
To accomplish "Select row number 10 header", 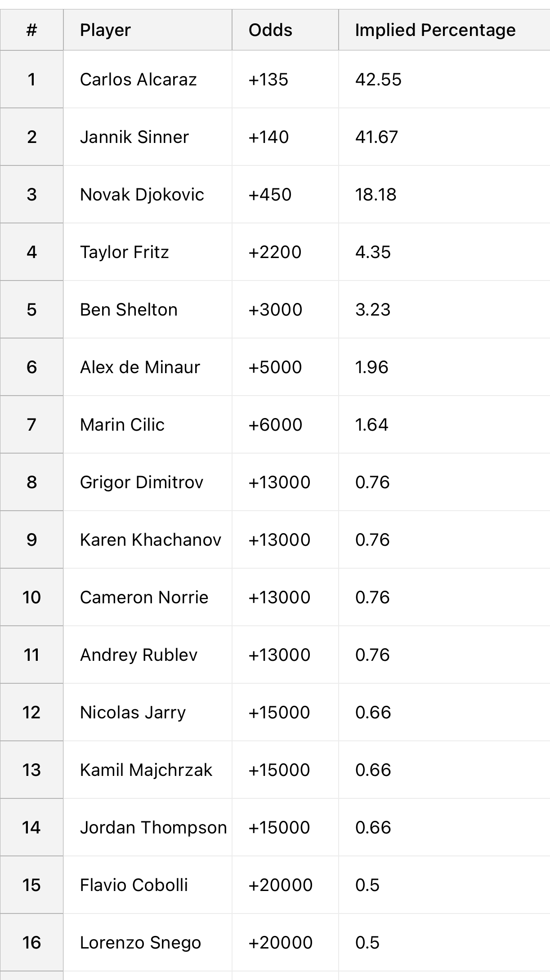I will click(x=31, y=597).
